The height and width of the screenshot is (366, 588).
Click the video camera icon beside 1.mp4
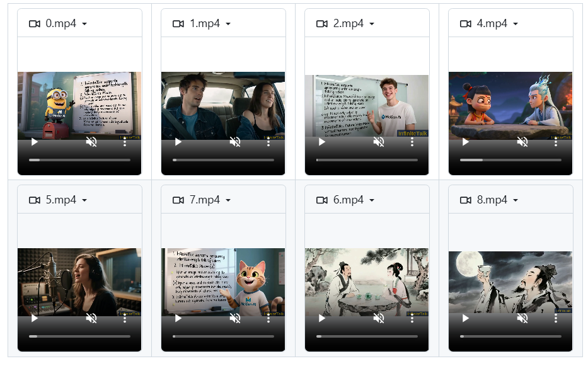pyautogui.click(x=178, y=23)
